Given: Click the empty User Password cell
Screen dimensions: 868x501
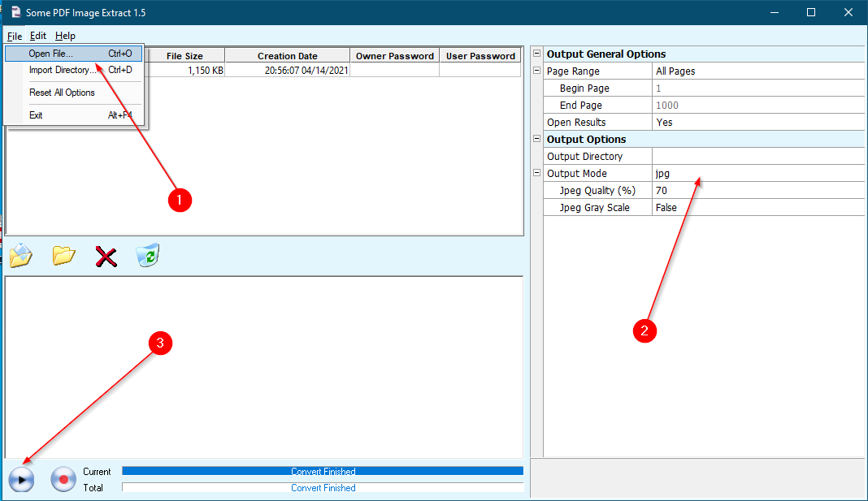Looking at the screenshot, I should (480, 70).
